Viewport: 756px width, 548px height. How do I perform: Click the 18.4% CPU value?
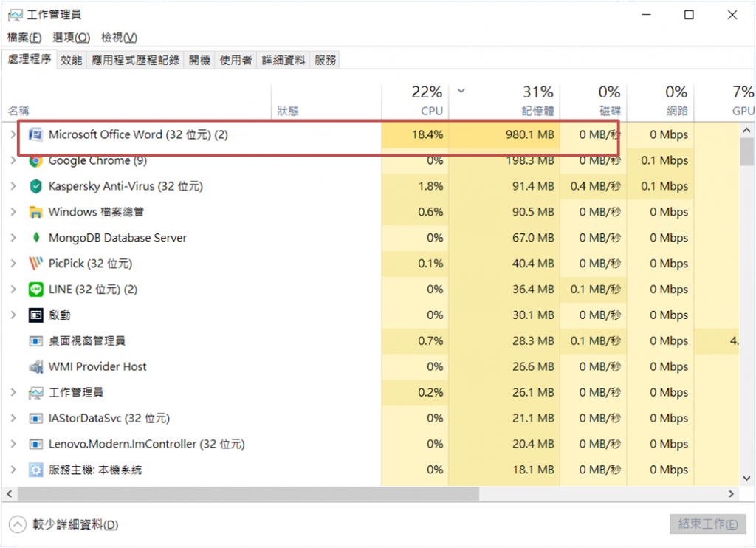pyautogui.click(x=427, y=134)
